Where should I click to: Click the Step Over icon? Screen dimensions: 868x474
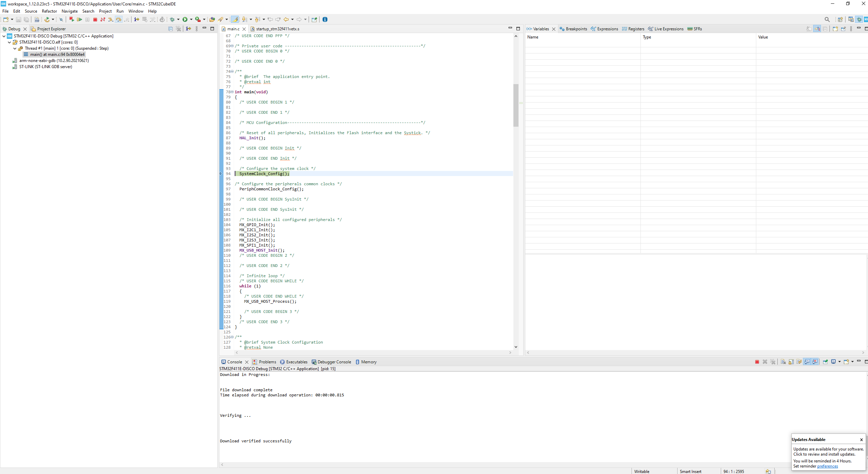tap(119, 19)
